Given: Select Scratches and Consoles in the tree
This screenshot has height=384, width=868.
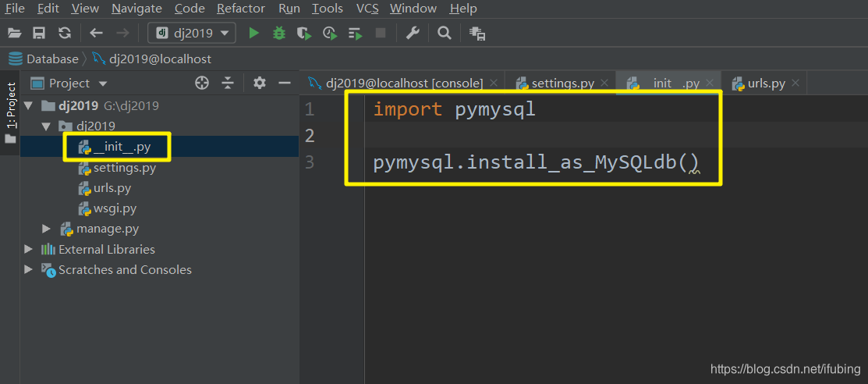Looking at the screenshot, I should (125, 270).
